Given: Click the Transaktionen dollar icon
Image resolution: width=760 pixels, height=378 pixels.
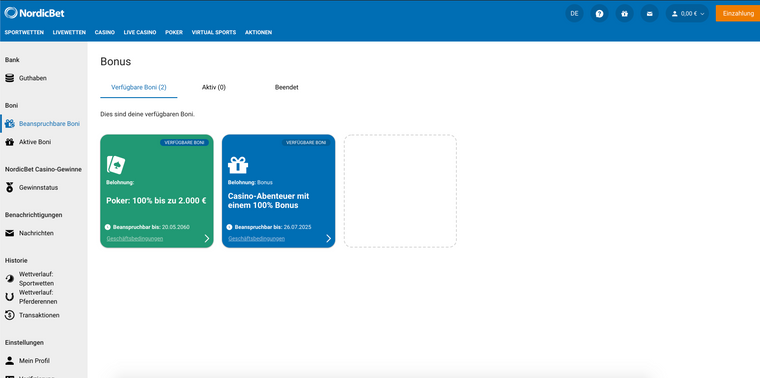Looking at the screenshot, I should tap(10, 315).
